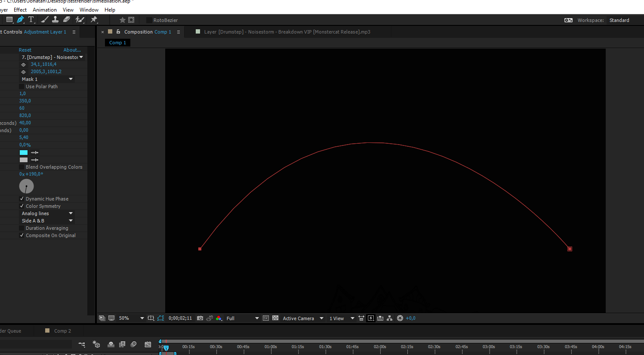Toggle mask and shape path visibility
This screenshot has width=644, height=355.
(160, 318)
